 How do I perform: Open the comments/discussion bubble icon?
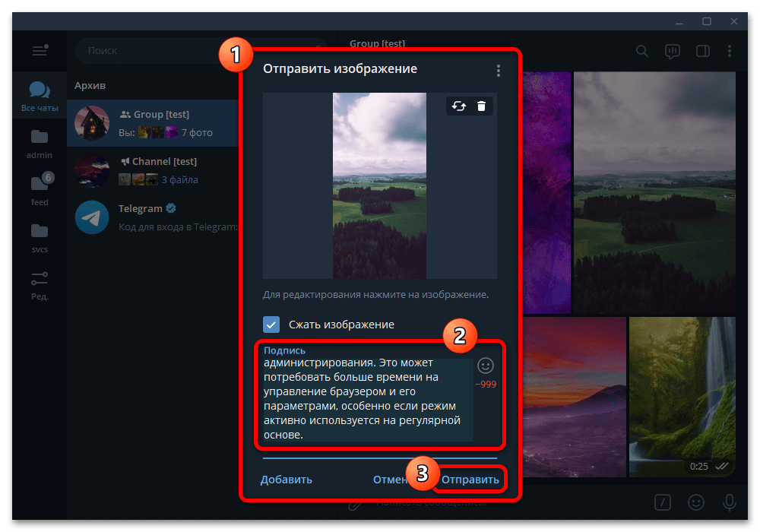pyautogui.click(x=673, y=51)
